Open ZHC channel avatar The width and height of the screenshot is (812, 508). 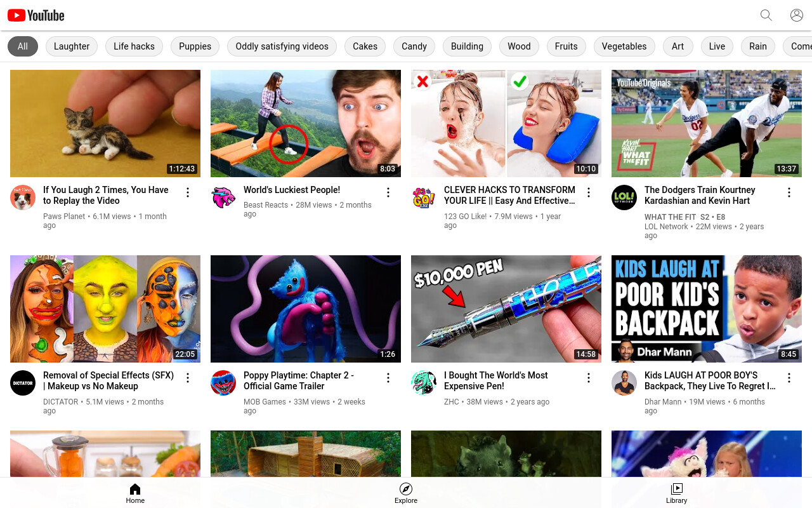click(x=424, y=383)
